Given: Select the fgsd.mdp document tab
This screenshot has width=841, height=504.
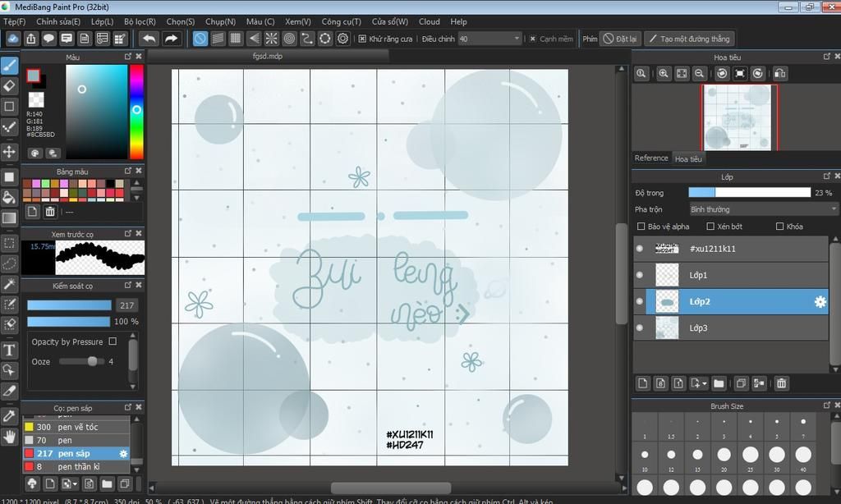Looking at the screenshot, I should click(x=267, y=56).
